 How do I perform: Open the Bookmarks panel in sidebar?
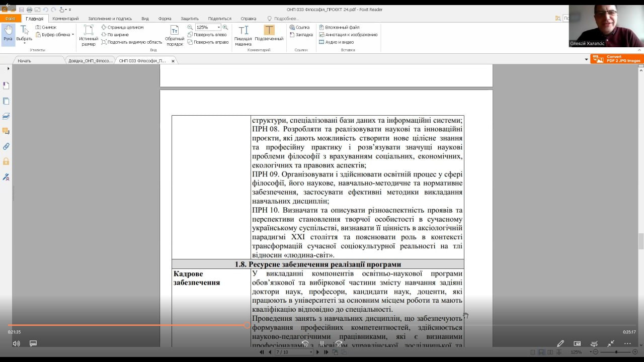click(x=6, y=85)
